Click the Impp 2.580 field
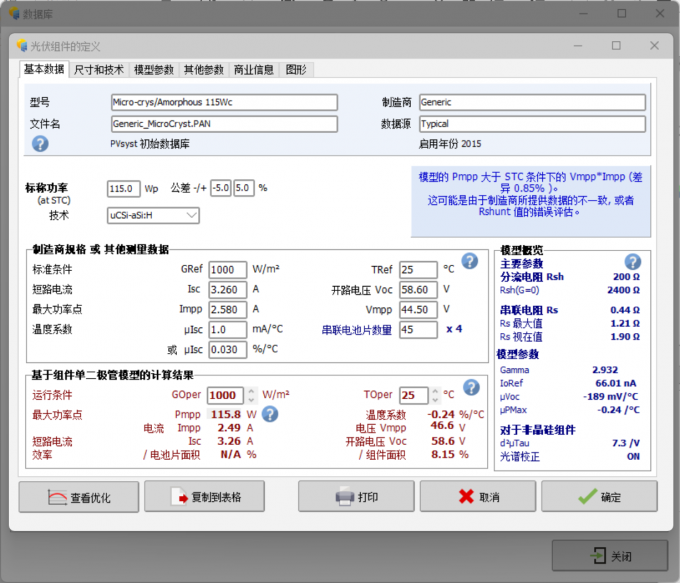The width and height of the screenshot is (680, 583). tap(228, 310)
